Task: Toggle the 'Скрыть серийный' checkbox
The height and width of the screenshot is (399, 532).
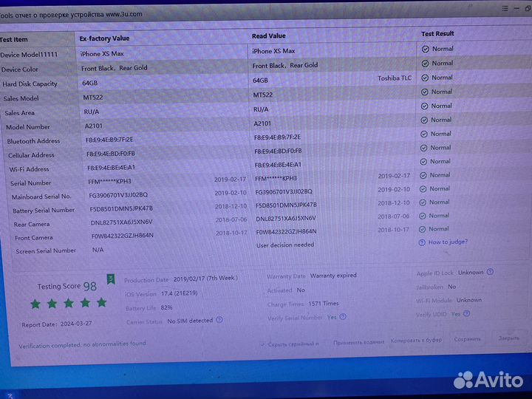Action: click(262, 344)
